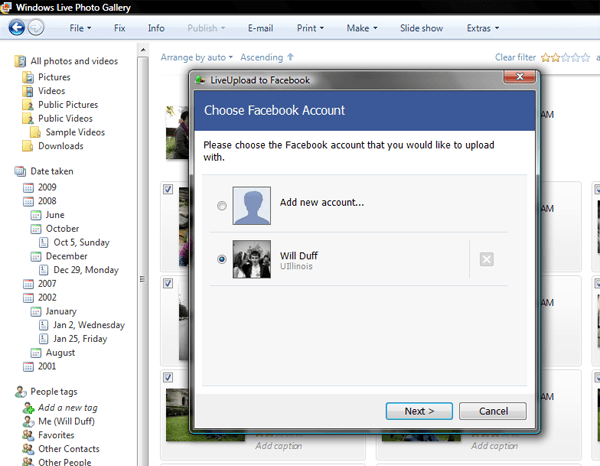
Task: Click Info in the toolbar
Action: point(156,28)
